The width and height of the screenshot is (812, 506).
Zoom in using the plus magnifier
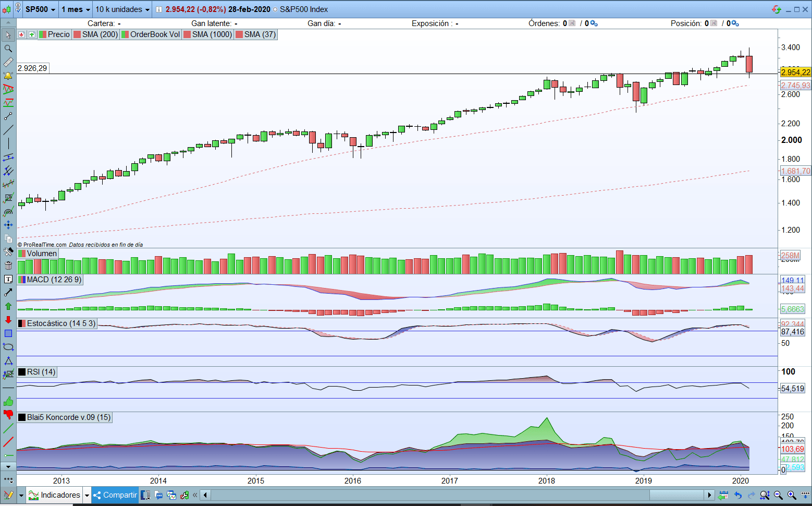[x=792, y=495]
